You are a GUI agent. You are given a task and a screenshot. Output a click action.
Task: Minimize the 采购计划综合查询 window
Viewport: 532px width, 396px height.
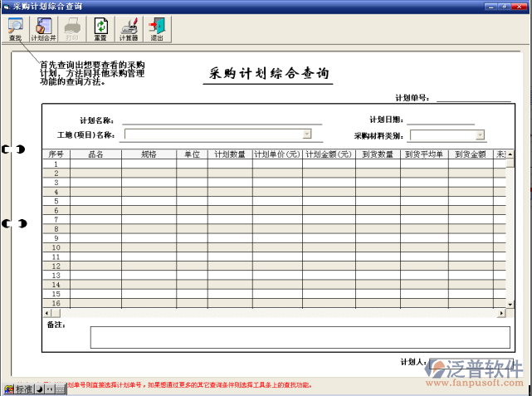[x=491, y=7]
